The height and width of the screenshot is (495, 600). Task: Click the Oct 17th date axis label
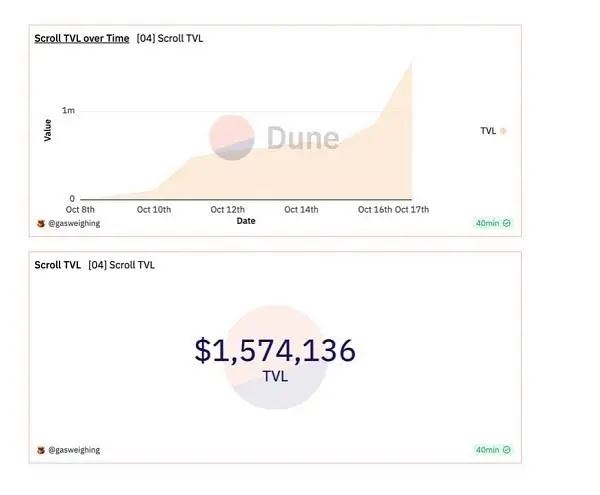coord(411,209)
